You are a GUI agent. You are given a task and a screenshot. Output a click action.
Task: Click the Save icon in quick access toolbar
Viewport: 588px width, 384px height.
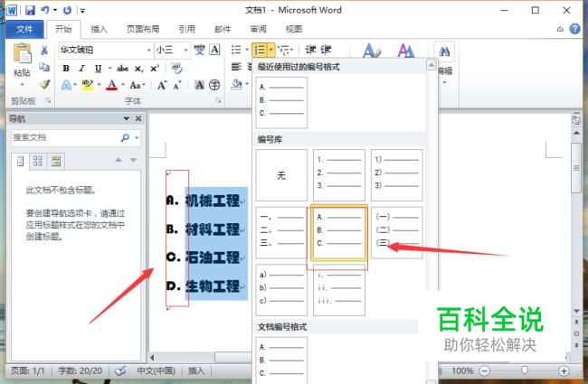tap(30, 10)
